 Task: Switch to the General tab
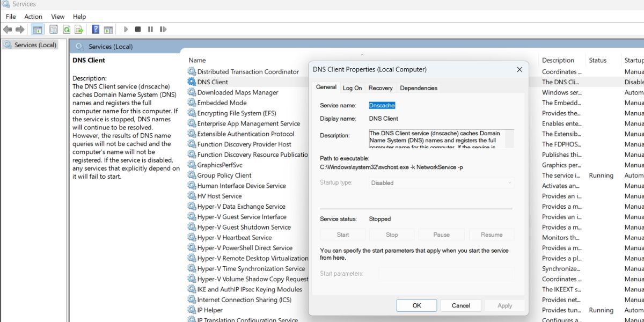pos(326,87)
